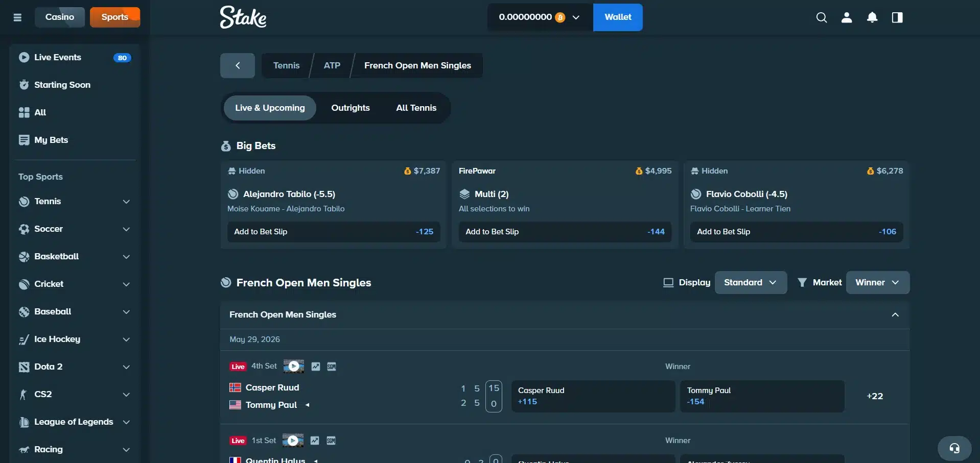Click the bitcoin currency icon in balance

560,17
